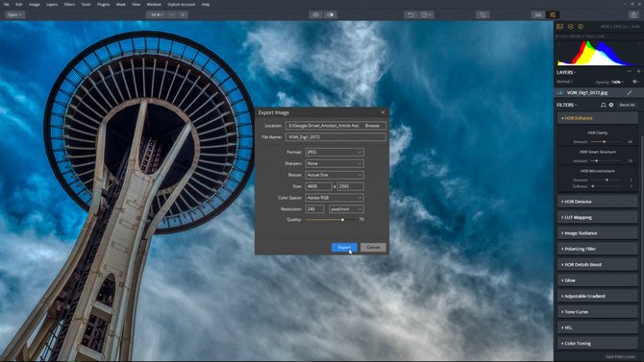The width and height of the screenshot is (644, 362).
Task: Expand the Color Toning filter
Action: point(597,344)
